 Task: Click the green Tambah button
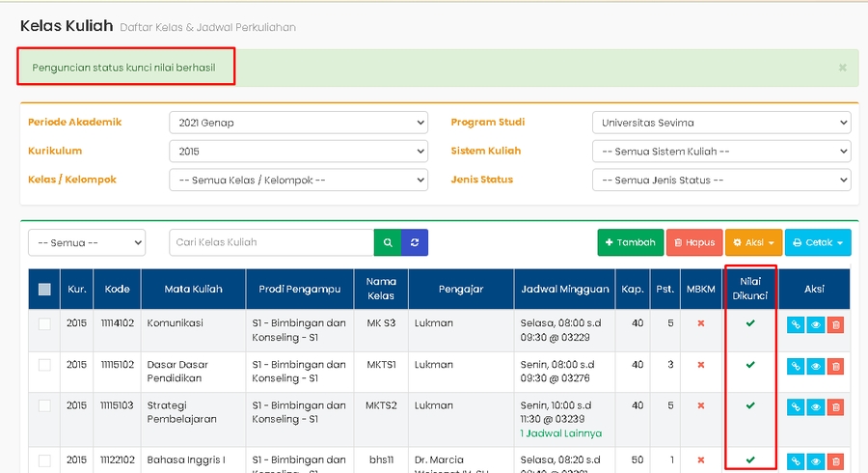pos(630,242)
